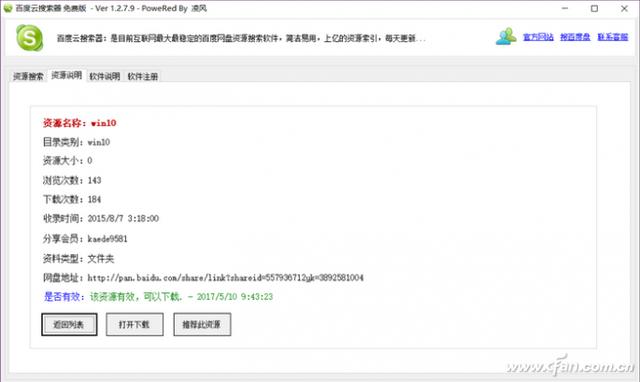Minimize the application window
This screenshot has width=640, height=382.
(565, 8)
